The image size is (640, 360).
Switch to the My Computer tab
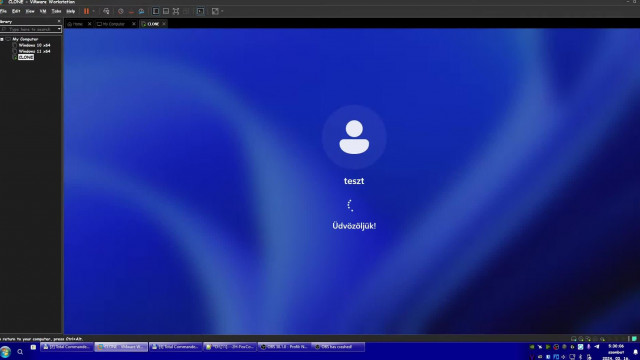coord(113,24)
